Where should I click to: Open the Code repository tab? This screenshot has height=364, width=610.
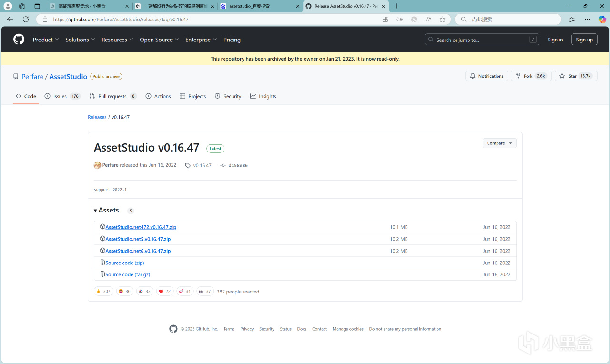point(26,96)
